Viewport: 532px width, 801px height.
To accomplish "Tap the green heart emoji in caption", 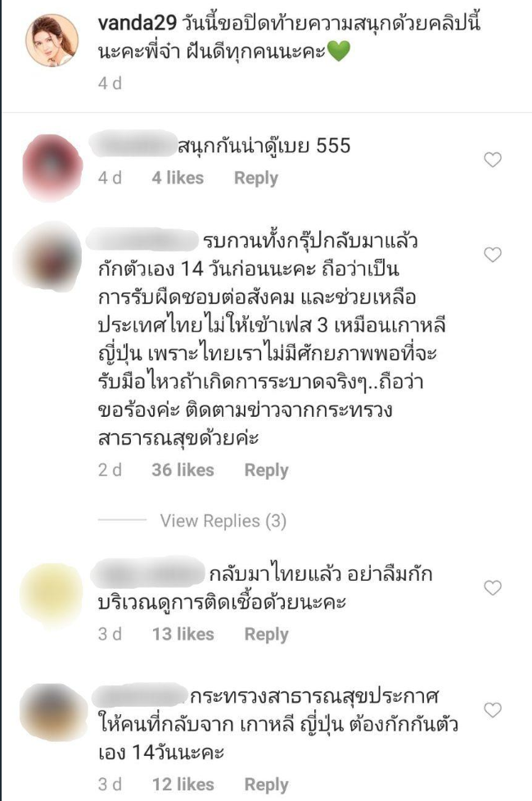I will click(x=337, y=52).
